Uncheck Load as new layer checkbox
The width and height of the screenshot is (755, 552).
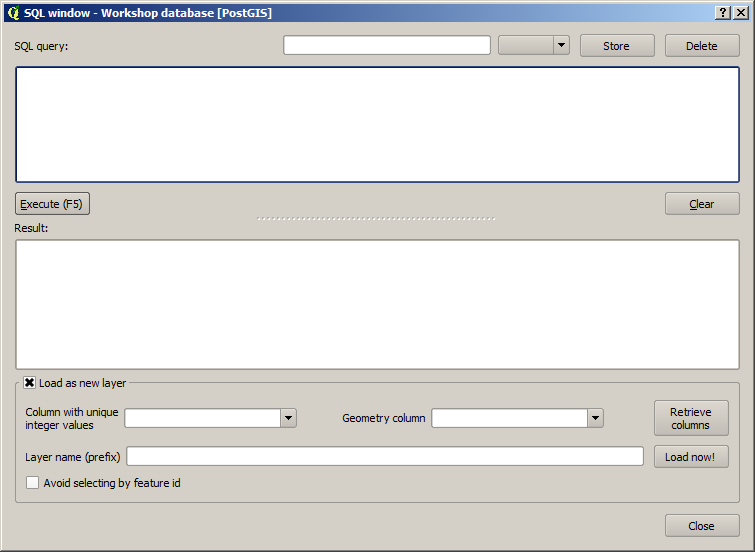(x=29, y=383)
